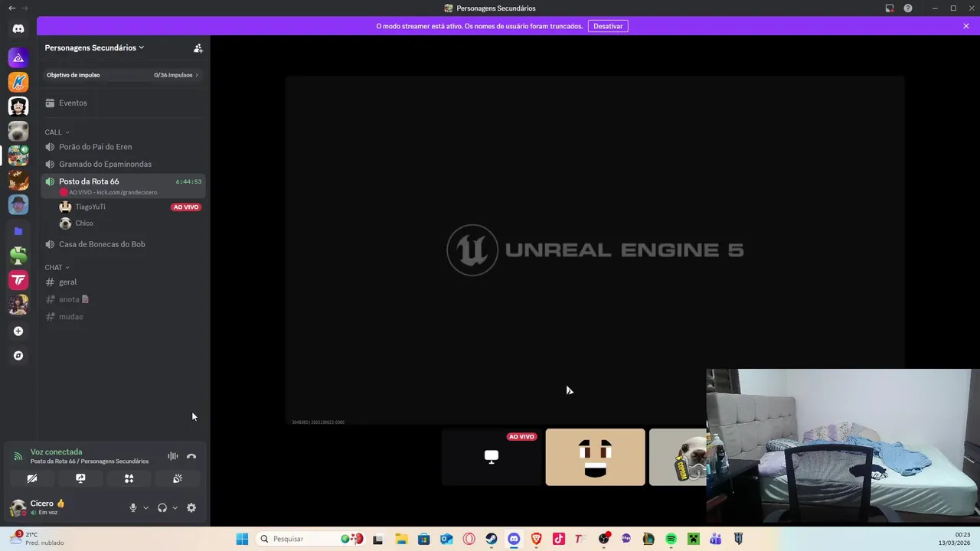This screenshot has width=980, height=551.
Task: Toggle screen sharing button
Action: click(x=80, y=478)
